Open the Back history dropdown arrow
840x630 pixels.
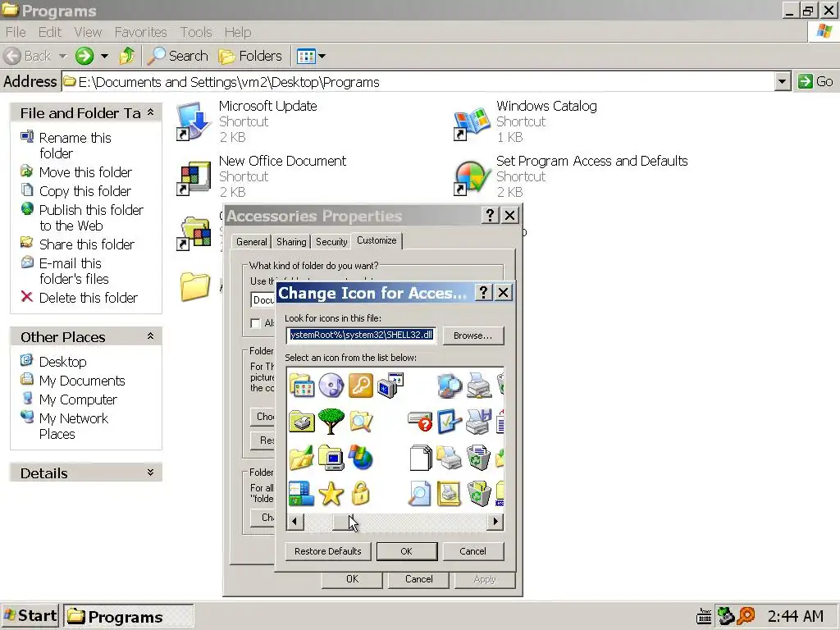[x=62, y=57]
